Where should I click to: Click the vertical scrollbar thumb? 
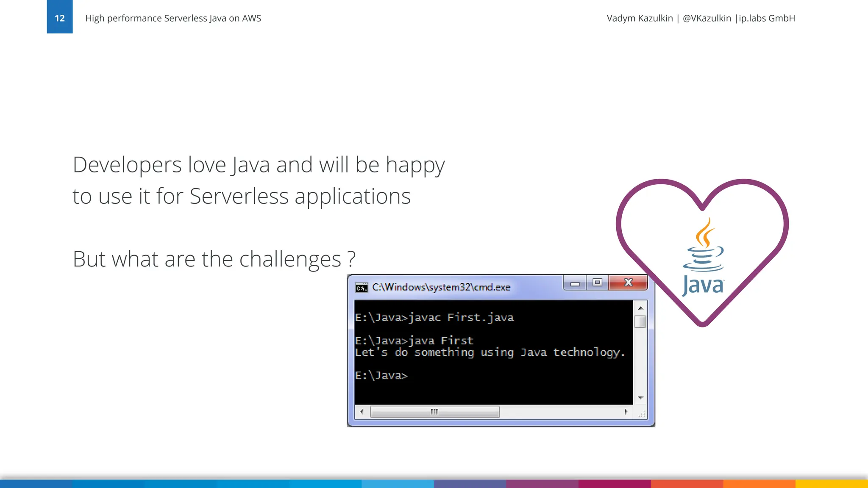coord(640,322)
